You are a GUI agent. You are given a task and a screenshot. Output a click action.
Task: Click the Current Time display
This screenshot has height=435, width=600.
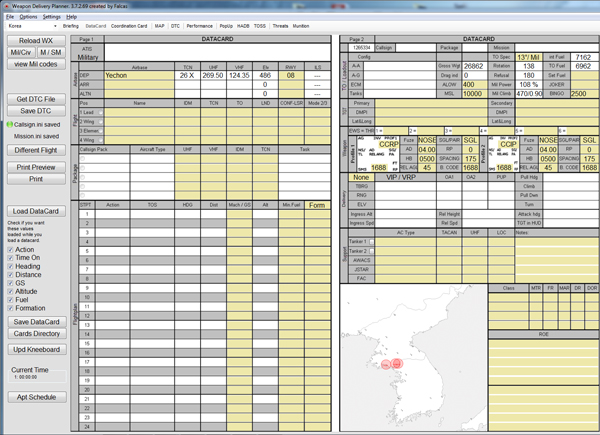coord(37,377)
